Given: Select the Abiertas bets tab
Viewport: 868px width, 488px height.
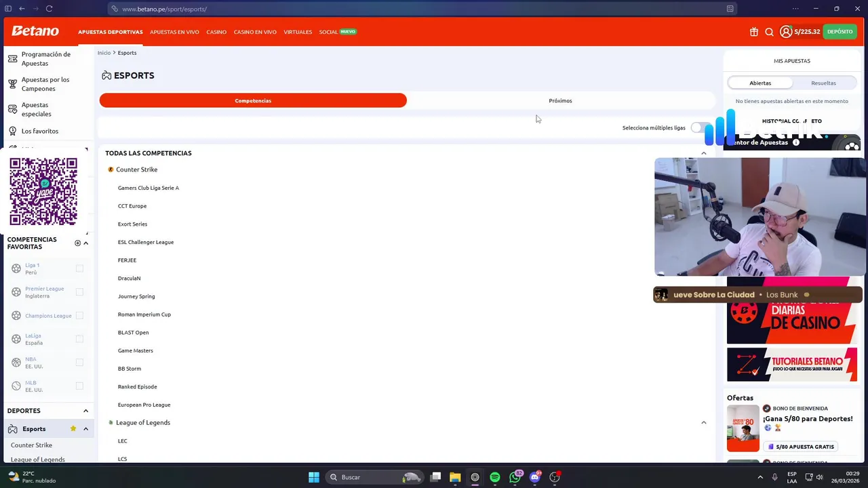Looking at the screenshot, I should 760,83.
